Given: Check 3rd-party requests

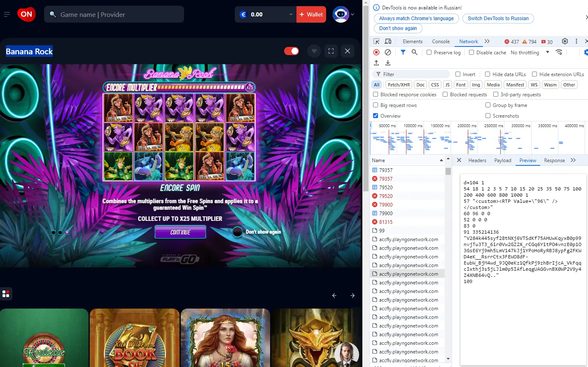Looking at the screenshot, I should point(496,94).
